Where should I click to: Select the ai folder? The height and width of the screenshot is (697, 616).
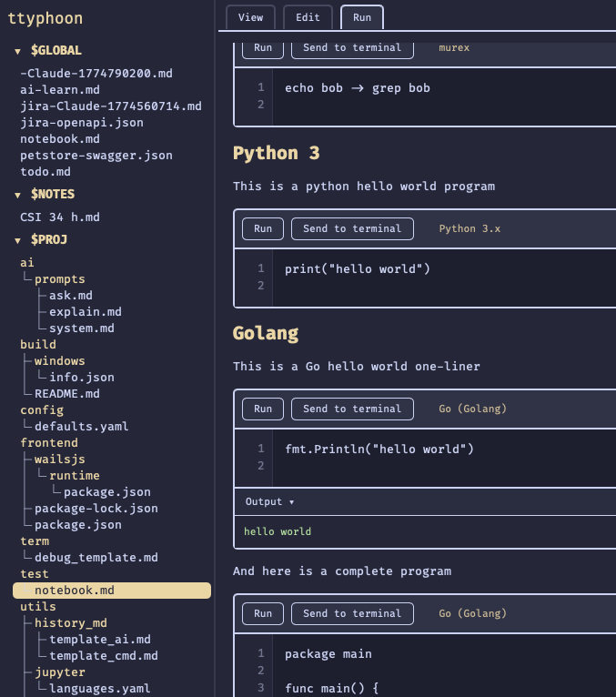27,263
